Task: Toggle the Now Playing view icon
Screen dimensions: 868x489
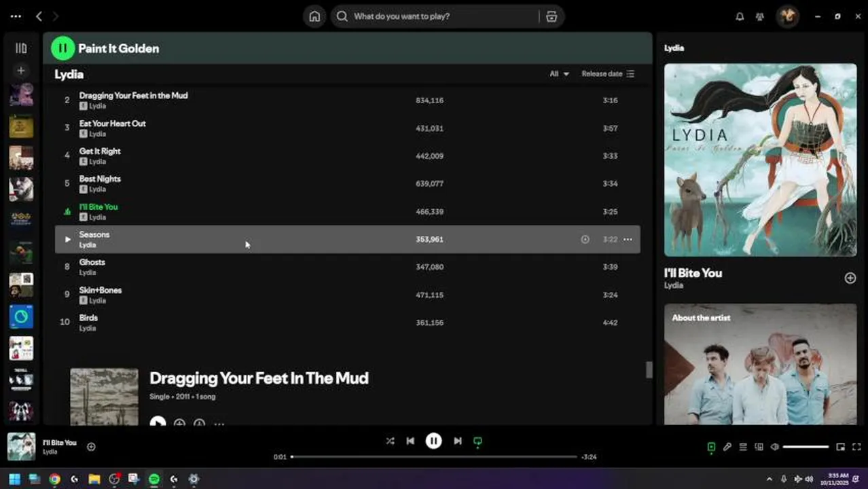Action: (711, 447)
